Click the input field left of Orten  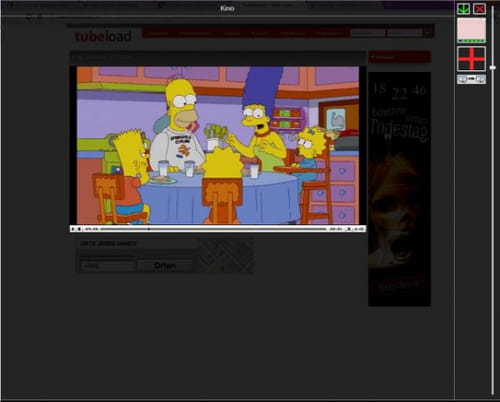point(108,266)
